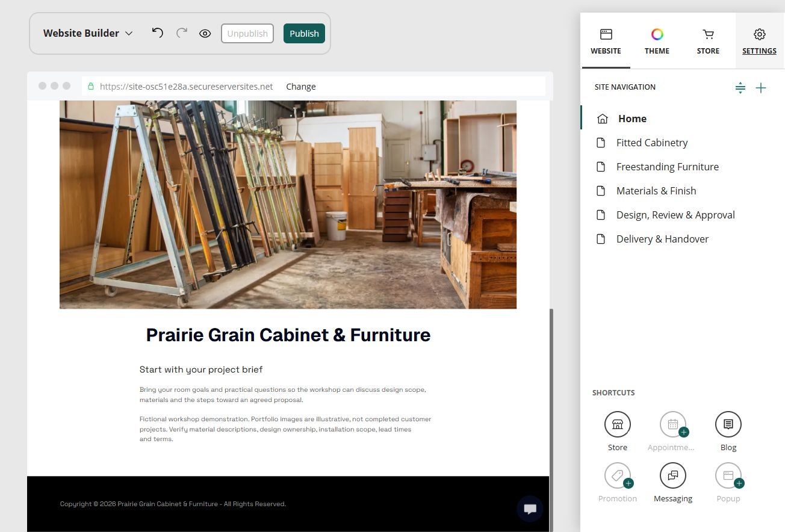
Task: Click 'Start with your project brief' subheading
Action: [x=201, y=370]
